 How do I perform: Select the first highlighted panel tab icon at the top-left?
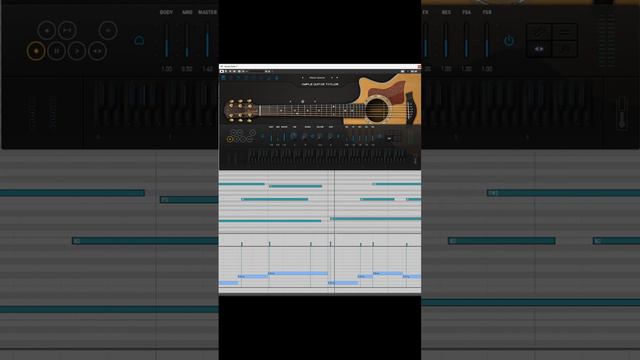click(223, 78)
